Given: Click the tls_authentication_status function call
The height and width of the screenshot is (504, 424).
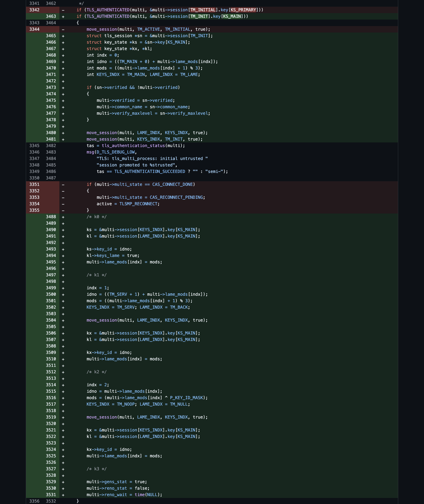Looking at the screenshot, I should tap(133, 146).
